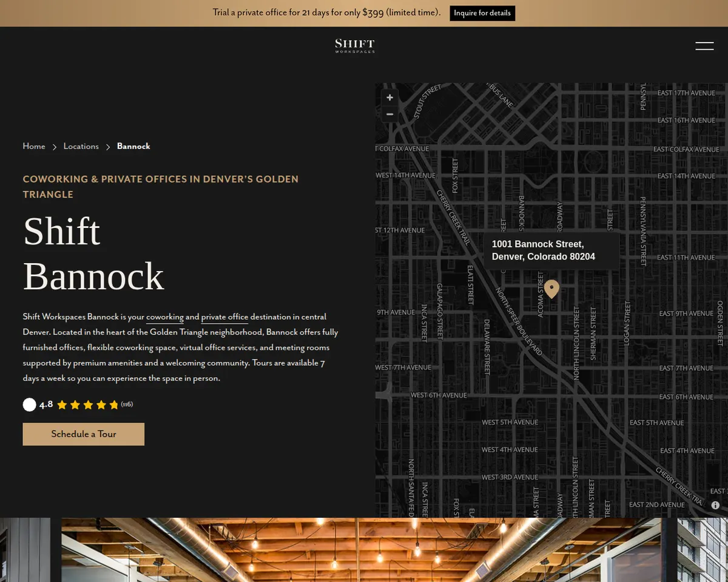The image size is (728, 582).
Task: Click the gold location pin marker
Action: pos(551,289)
